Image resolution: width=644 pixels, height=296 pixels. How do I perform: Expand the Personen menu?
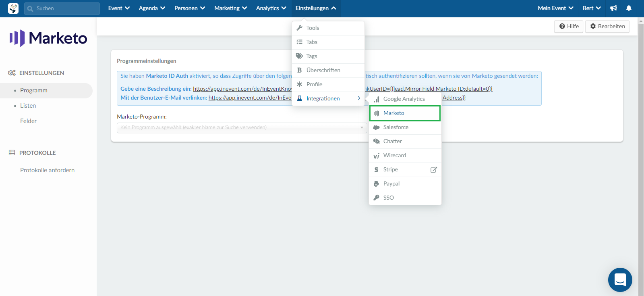[190, 8]
